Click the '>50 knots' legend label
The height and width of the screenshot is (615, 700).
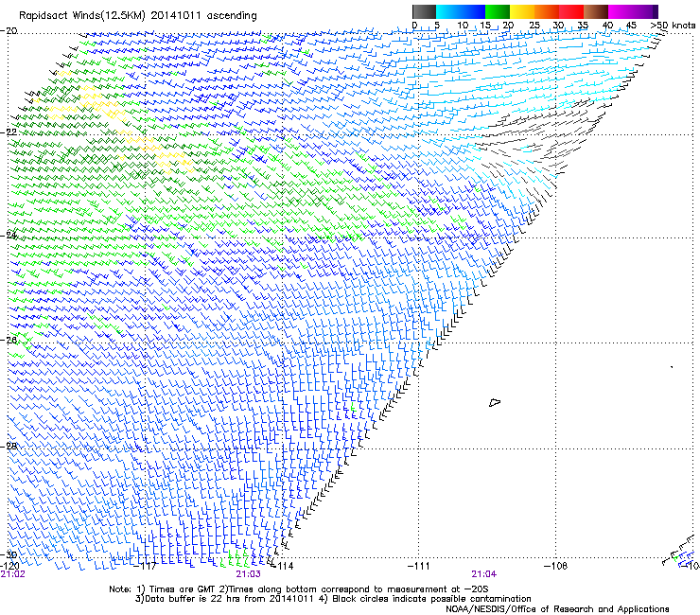pyautogui.click(x=673, y=26)
